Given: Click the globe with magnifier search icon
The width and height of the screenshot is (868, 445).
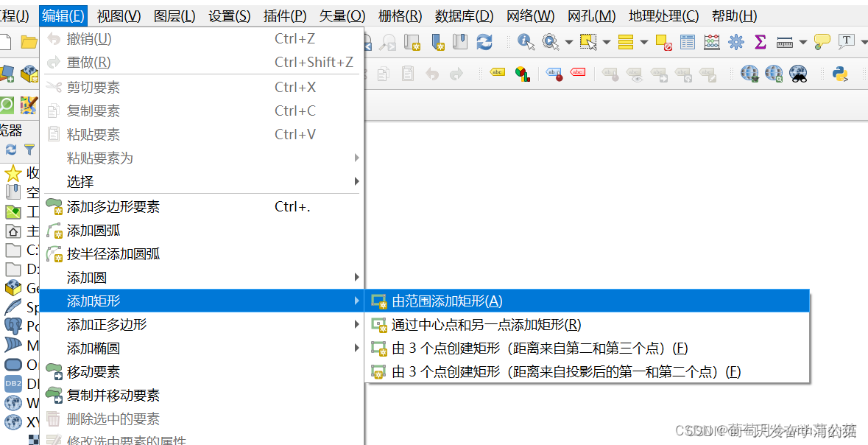Looking at the screenshot, I should tap(774, 74).
